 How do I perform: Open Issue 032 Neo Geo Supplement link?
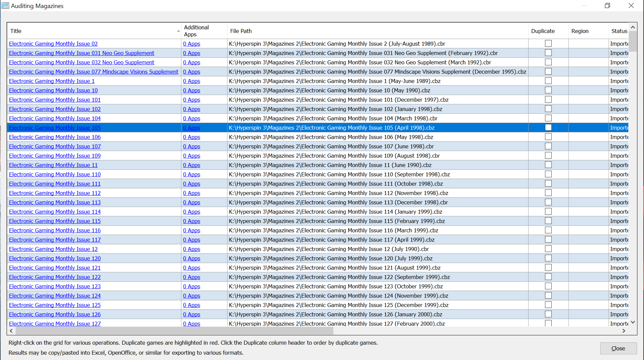[82, 62]
